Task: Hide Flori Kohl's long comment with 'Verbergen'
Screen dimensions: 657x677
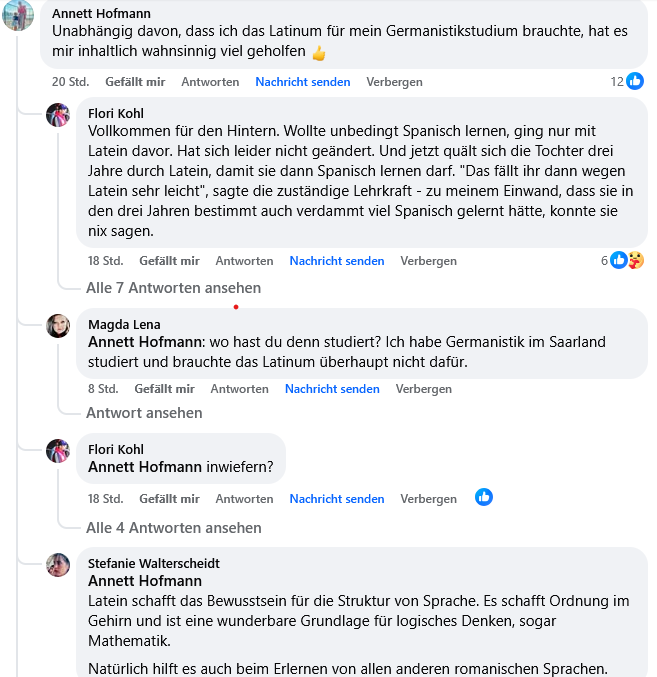Action: point(428,261)
